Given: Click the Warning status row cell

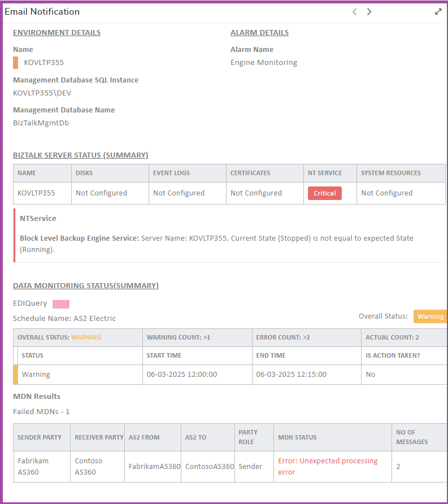Looking at the screenshot, I should point(80,375).
